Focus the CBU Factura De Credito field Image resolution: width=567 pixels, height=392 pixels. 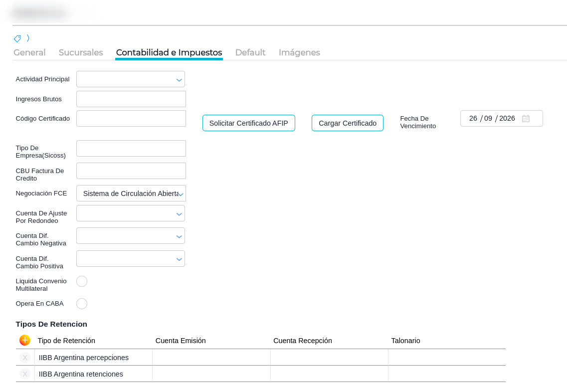pos(131,171)
